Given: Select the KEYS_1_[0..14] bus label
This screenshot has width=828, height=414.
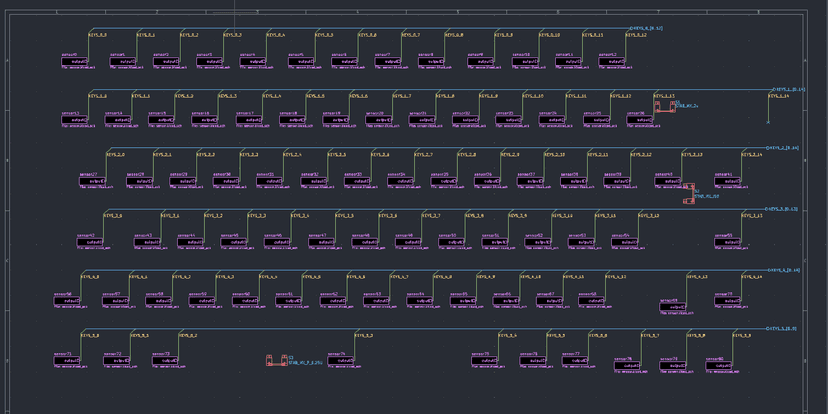Looking at the screenshot, I should [x=790, y=90].
